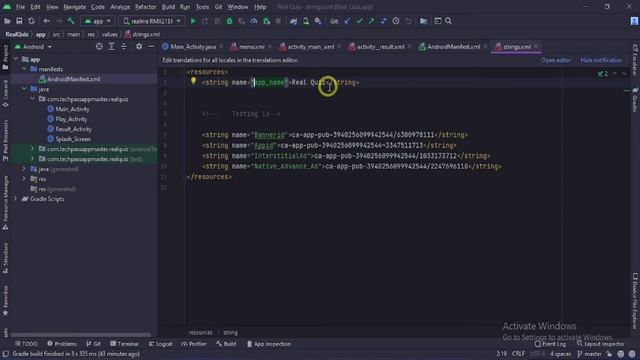Image resolution: width=640 pixels, height=360 pixels.
Task: Select Splash_Screen class in tree
Action: [x=73, y=139]
